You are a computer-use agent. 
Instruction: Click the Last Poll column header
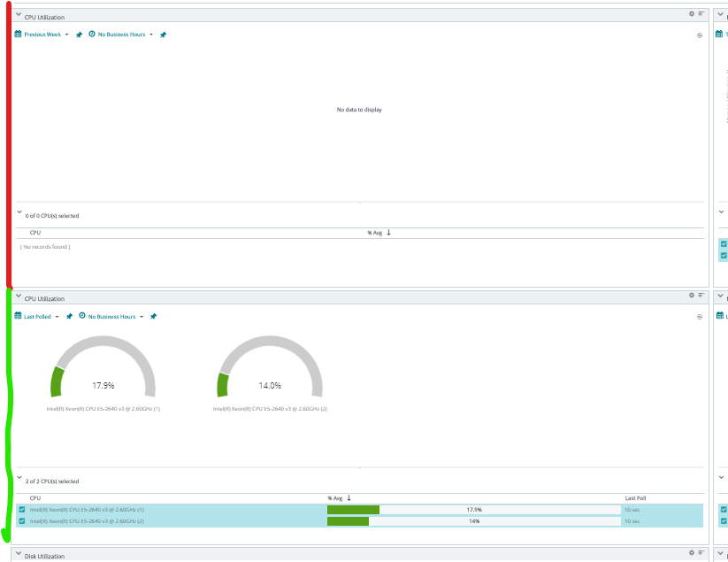[x=635, y=498]
